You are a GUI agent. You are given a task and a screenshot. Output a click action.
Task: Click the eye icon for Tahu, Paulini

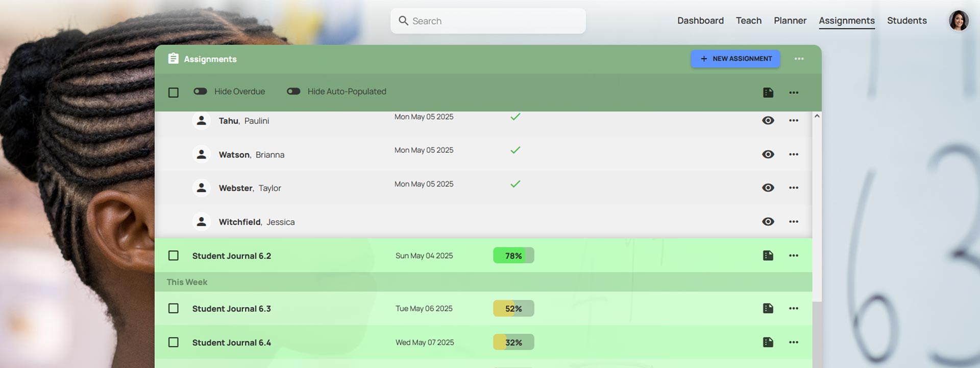point(768,121)
